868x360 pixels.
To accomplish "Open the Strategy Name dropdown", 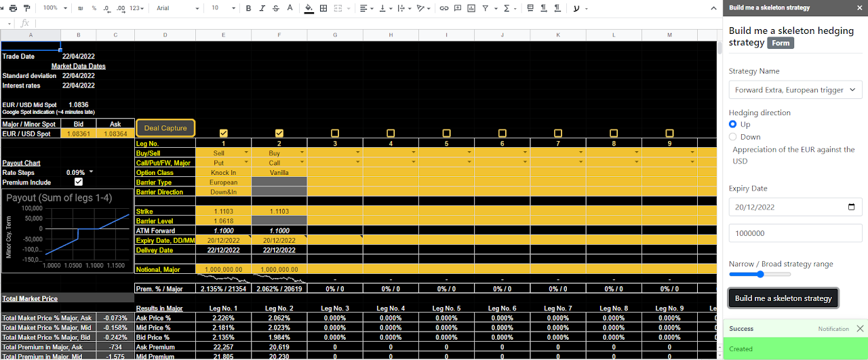I will point(795,89).
